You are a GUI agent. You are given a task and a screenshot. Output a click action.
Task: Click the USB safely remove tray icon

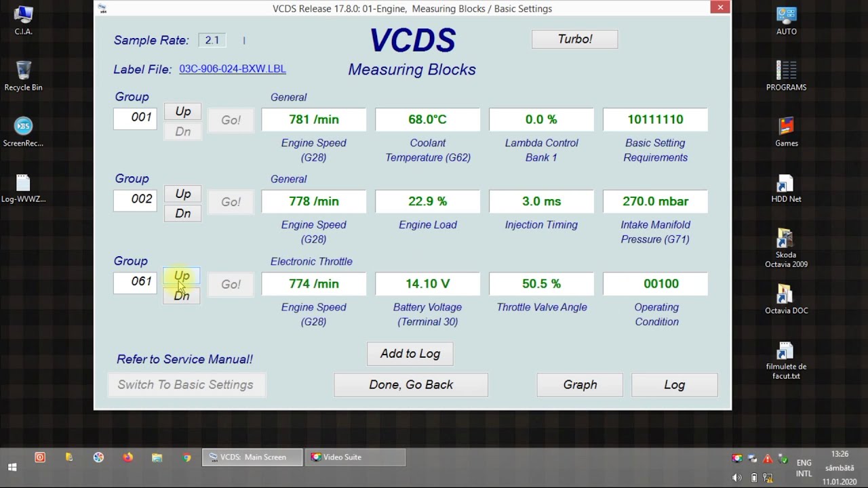pos(783,459)
